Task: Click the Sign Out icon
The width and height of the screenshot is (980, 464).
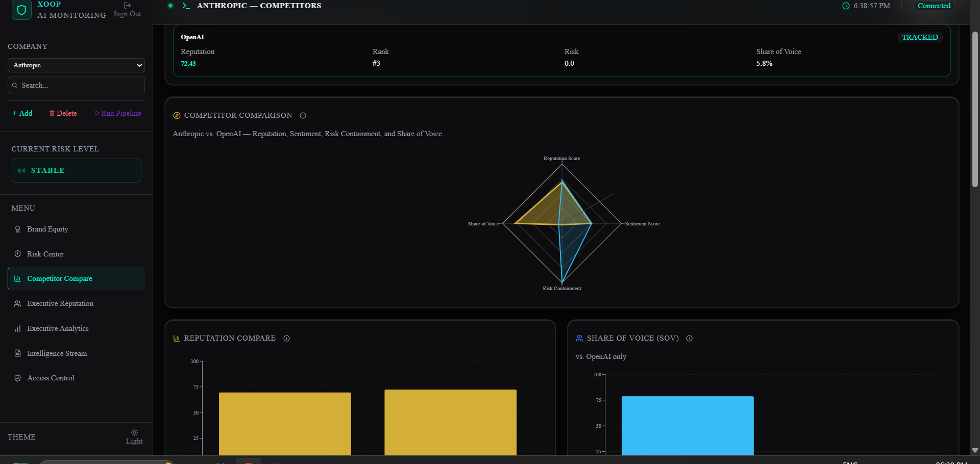Action: 128,5
